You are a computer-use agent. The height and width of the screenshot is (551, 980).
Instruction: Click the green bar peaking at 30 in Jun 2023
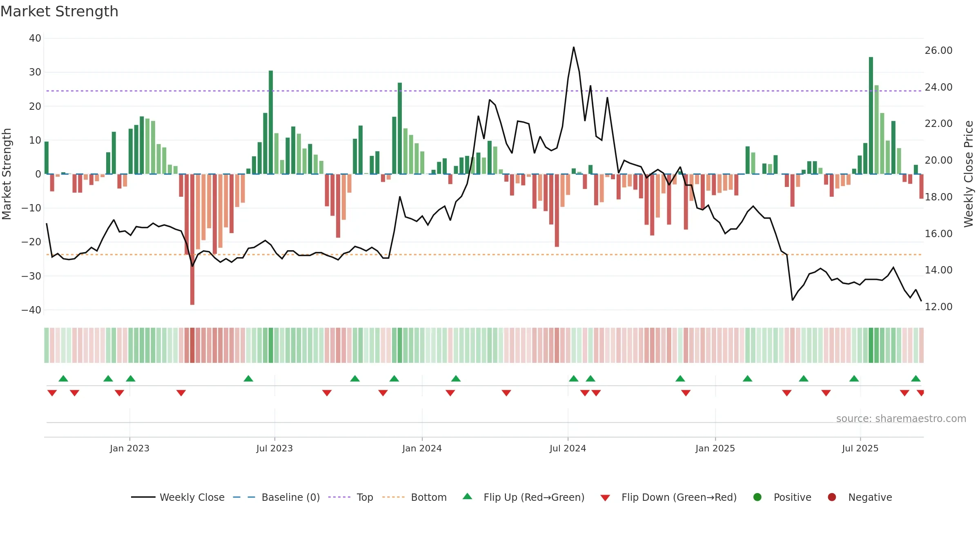271,122
